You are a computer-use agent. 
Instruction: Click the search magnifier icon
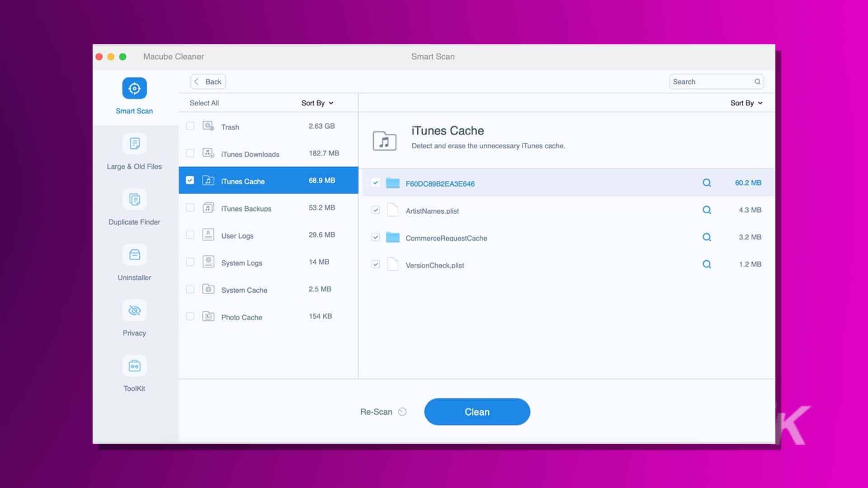click(757, 82)
